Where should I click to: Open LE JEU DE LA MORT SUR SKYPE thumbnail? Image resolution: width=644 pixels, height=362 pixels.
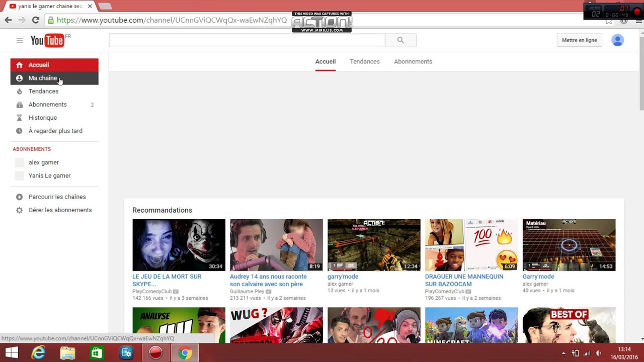[x=179, y=245]
